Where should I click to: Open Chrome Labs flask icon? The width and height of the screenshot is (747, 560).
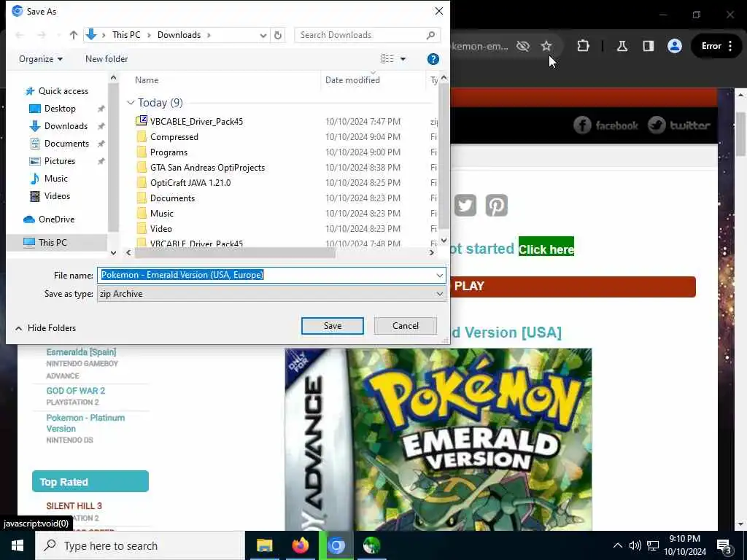pyautogui.click(x=622, y=46)
